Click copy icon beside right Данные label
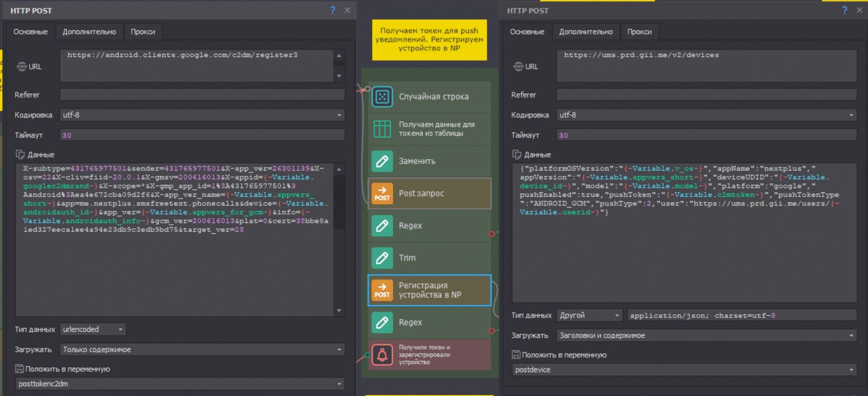This screenshot has width=868, height=396. (x=517, y=155)
